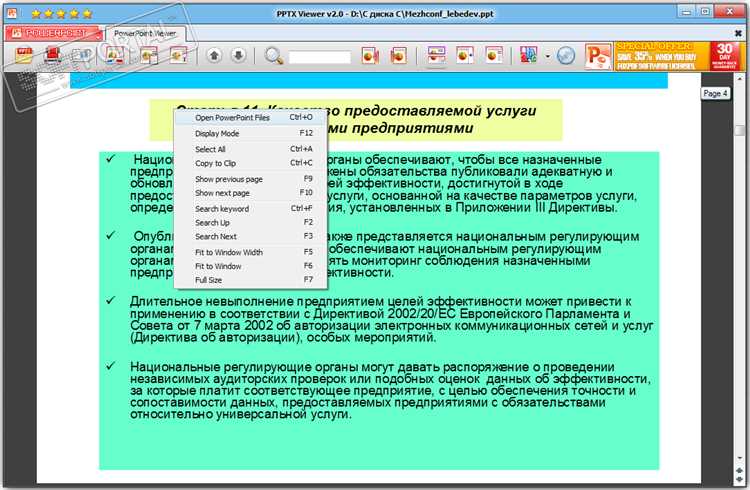
Task: Choose Copy to Clip menu entry
Action: pyautogui.click(x=215, y=163)
